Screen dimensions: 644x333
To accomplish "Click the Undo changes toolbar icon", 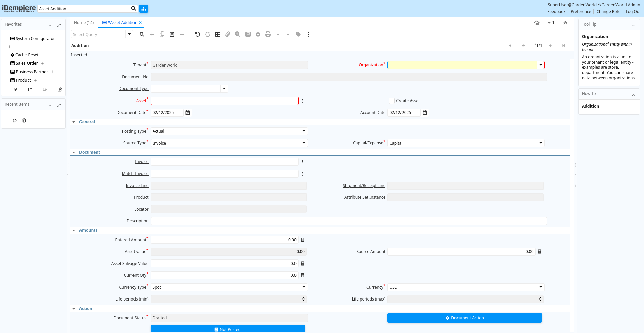I will [197, 35].
